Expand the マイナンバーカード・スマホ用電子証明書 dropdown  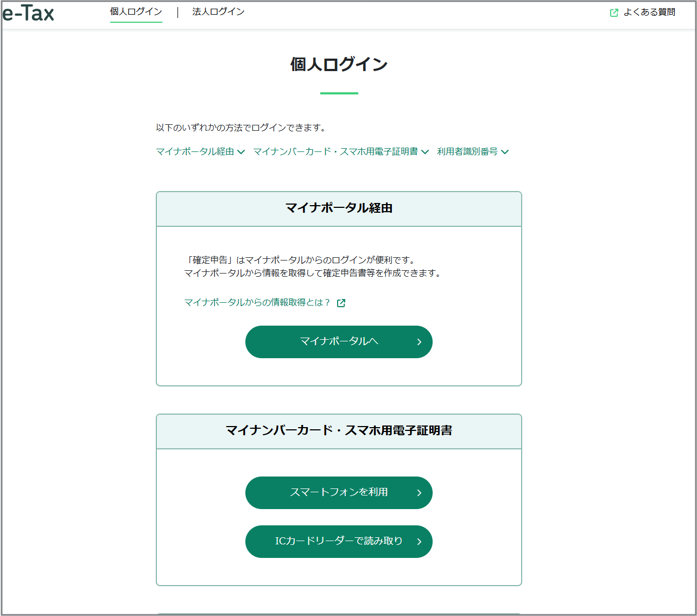[x=338, y=151]
